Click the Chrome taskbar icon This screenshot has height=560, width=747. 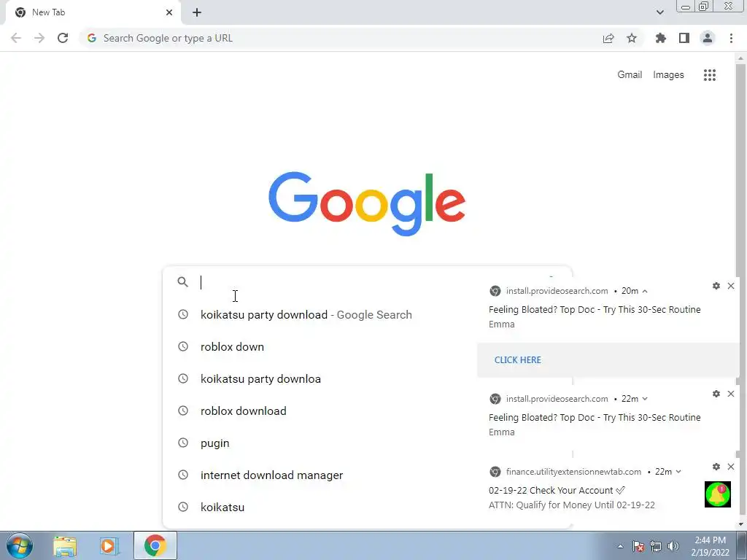click(155, 545)
